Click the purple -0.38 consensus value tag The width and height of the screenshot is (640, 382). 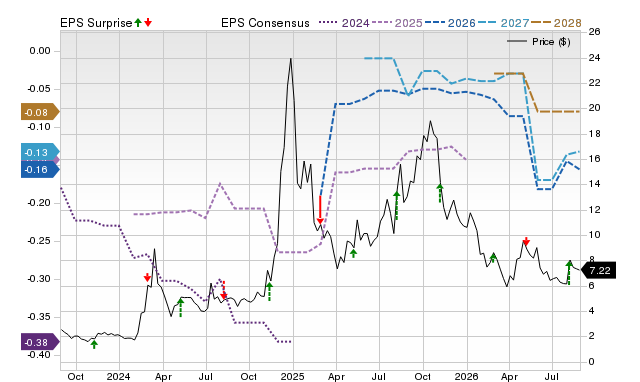[x=40, y=342]
